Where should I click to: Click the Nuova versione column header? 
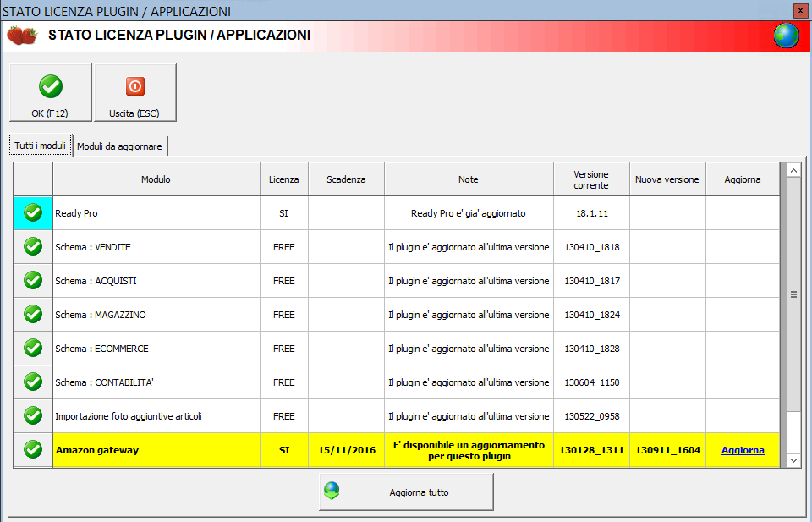(x=667, y=179)
